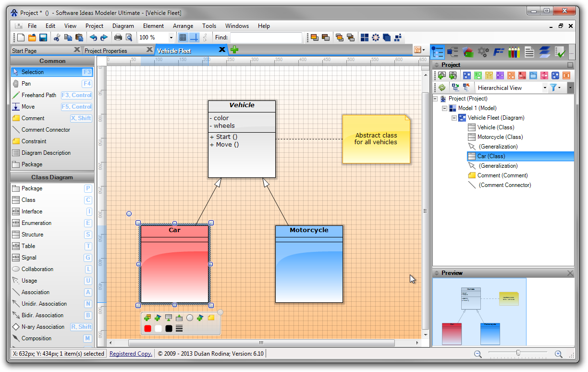The image size is (588, 372).
Task: Open a new diagram with the green plus icon
Action: point(234,49)
